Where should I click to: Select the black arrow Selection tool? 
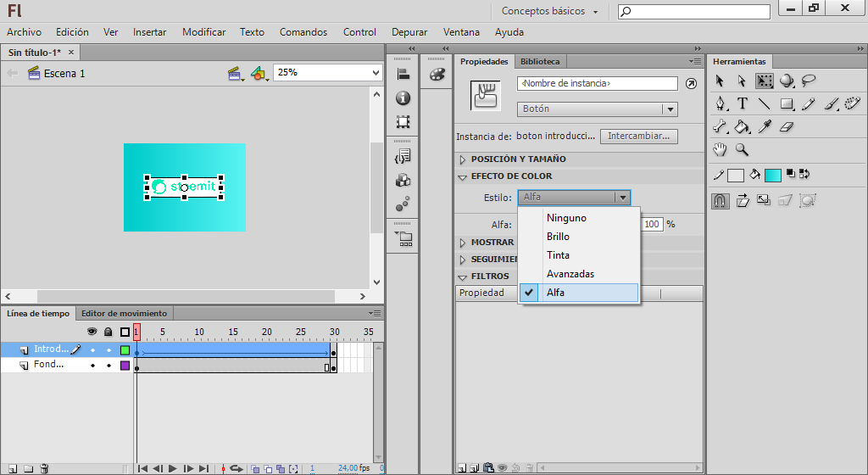[x=719, y=81]
